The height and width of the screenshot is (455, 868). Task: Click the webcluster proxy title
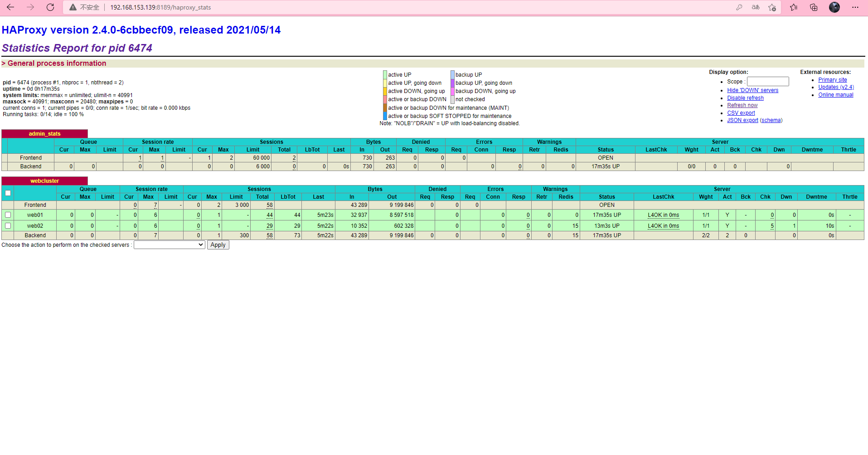pyautogui.click(x=44, y=181)
